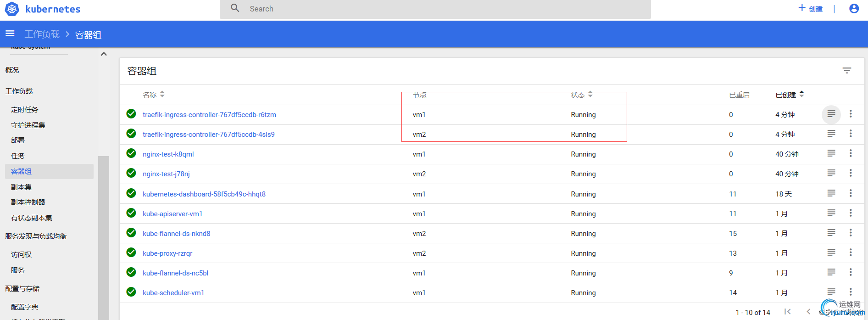Click the Kubernetes logo icon
This screenshot has width=868, height=320.
click(x=12, y=9)
